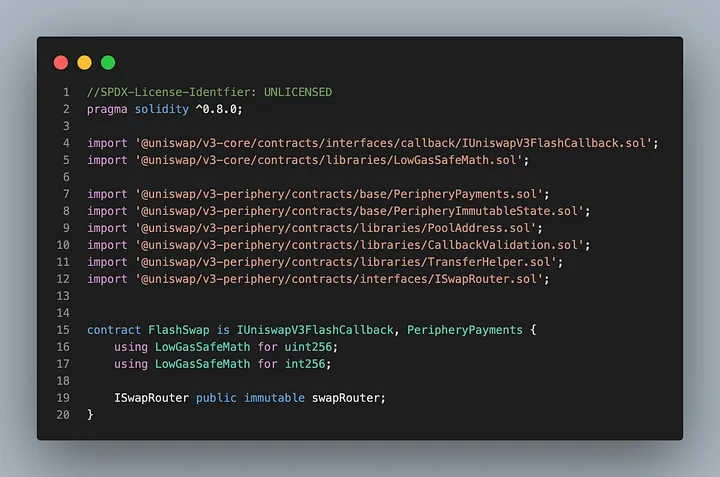Click line number 15 in the gutter
The width and height of the screenshot is (720, 477).
coord(64,330)
